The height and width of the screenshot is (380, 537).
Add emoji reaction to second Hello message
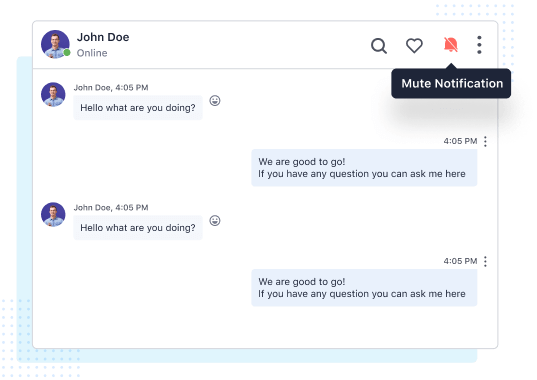(x=215, y=221)
